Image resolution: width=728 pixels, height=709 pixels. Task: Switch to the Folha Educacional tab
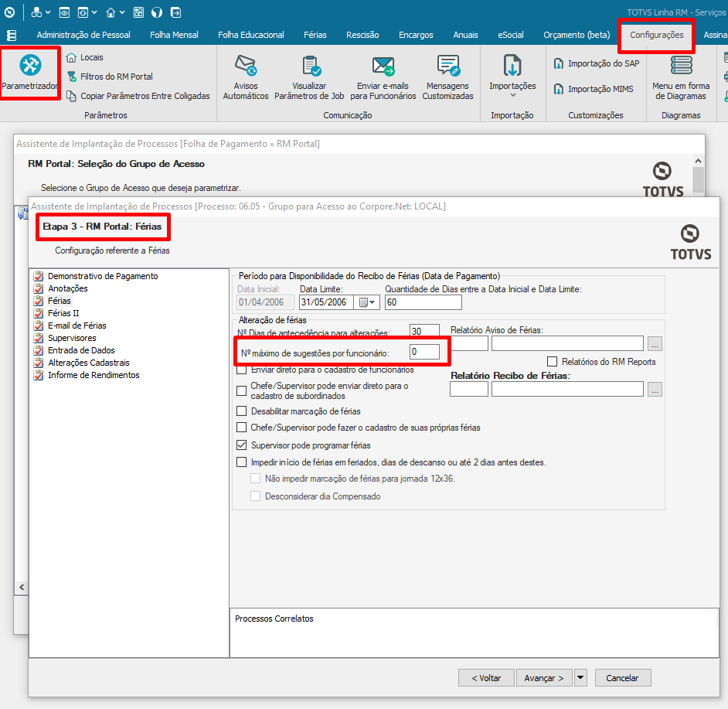pos(251,35)
